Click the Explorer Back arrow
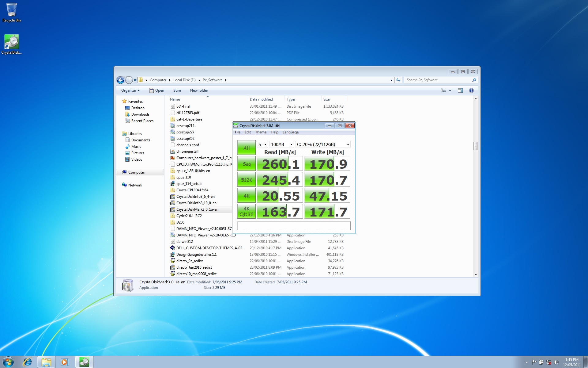 tap(120, 80)
